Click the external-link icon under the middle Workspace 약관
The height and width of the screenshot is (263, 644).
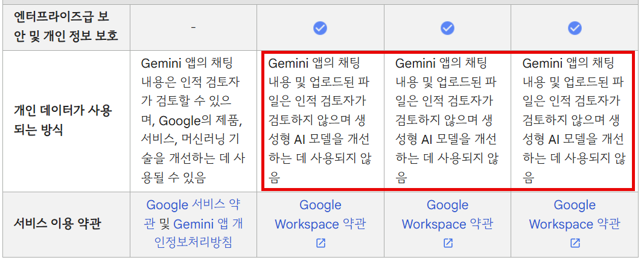[448, 243]
